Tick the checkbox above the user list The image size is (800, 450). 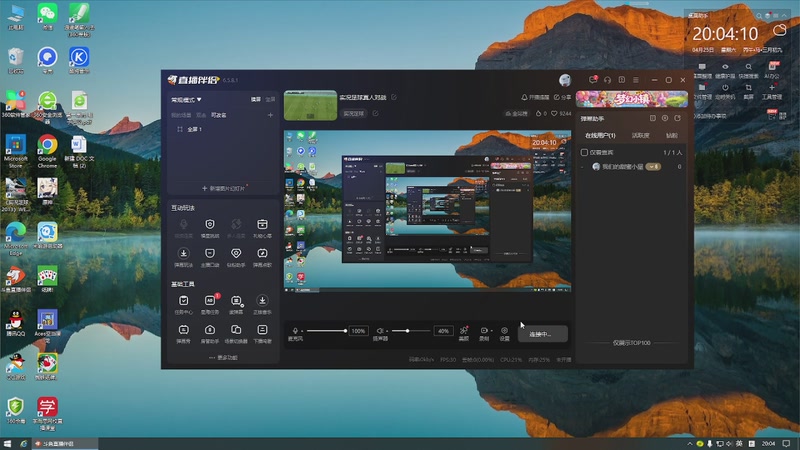click(x=584, y=153)
